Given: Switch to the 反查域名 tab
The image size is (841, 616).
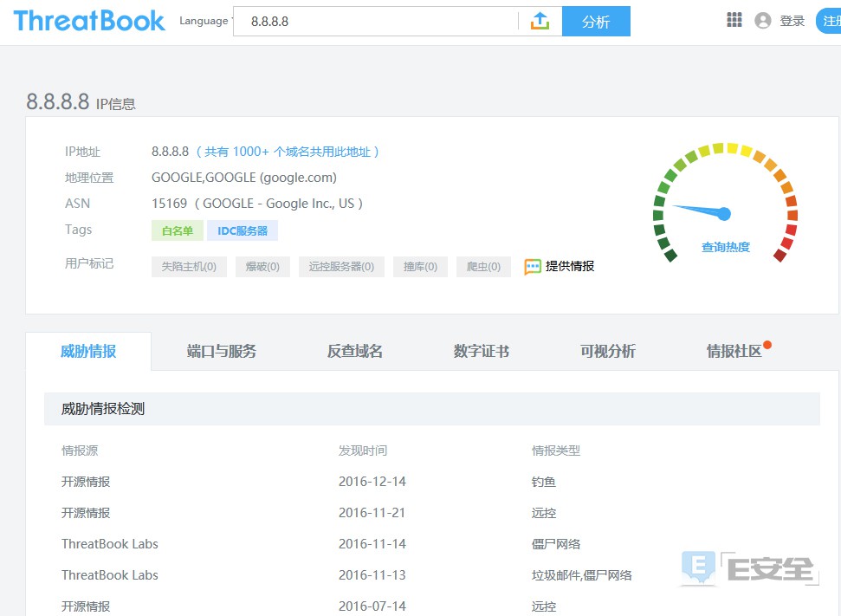Looking at the screenshot, I should (355, 351).
